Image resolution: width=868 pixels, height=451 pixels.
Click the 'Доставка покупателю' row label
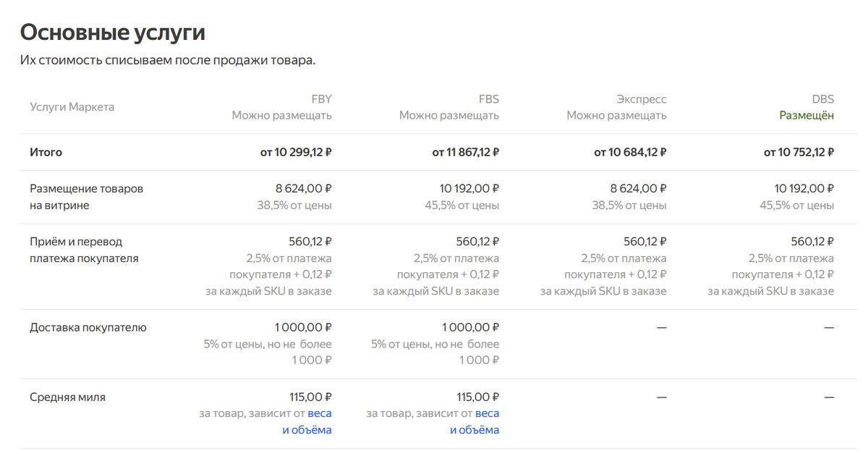click(x=88, y=327)
